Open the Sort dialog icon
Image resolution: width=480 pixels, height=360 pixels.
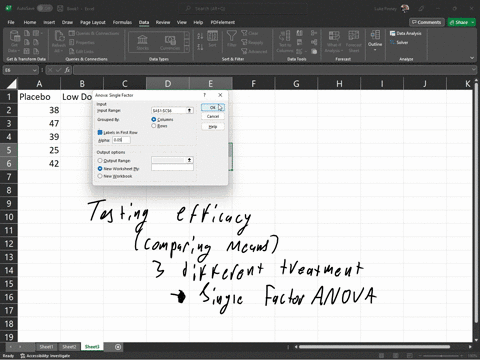click(212, 39)
